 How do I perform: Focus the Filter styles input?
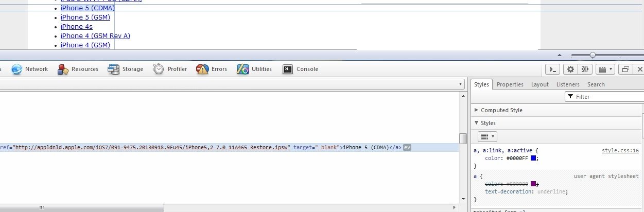(604, 97)
